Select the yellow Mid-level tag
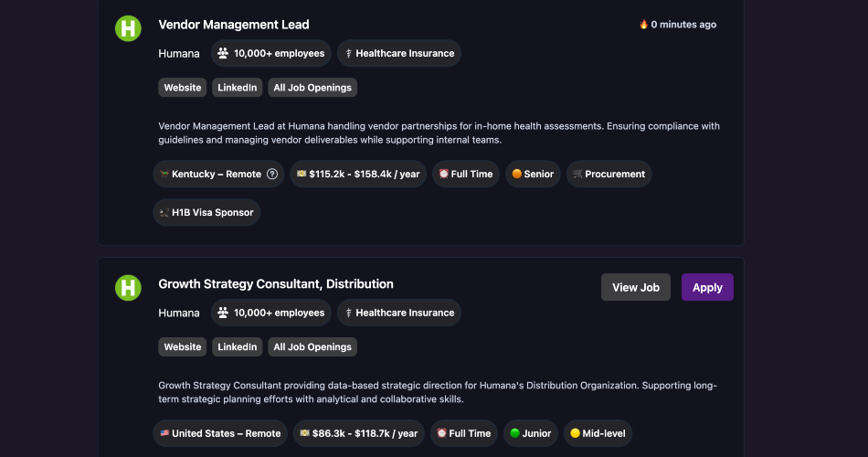 point(598,434)
